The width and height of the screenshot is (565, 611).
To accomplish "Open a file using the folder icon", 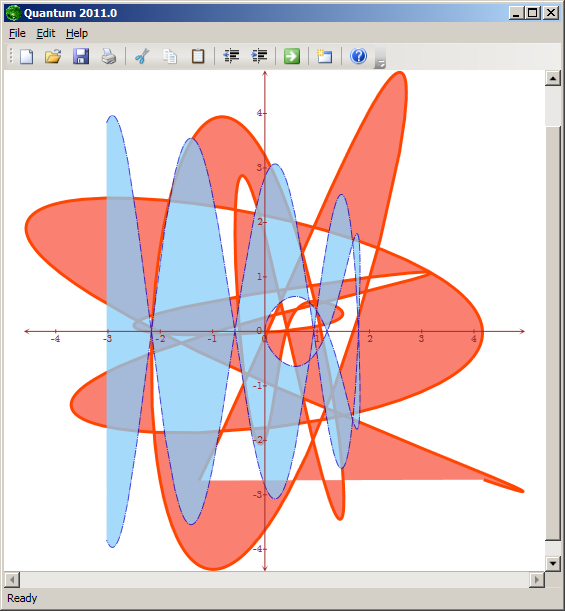I will [x=53, y=56].
